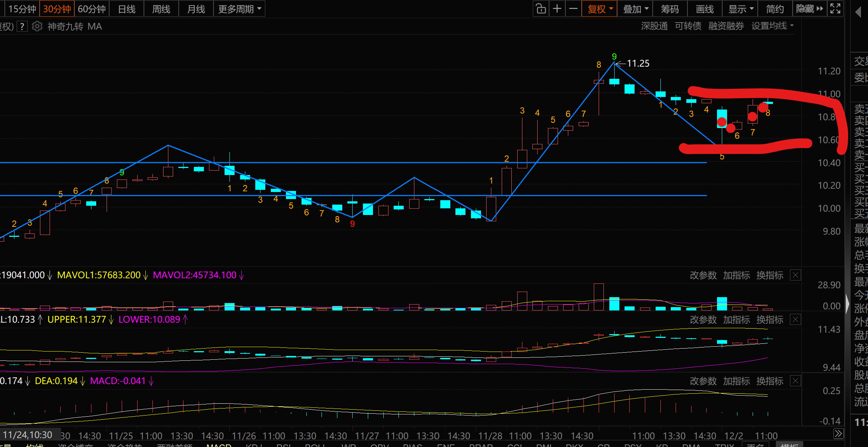868x447 pixels.
Task: Open the 复权 dropdown
Action: [x=600, y=9]
